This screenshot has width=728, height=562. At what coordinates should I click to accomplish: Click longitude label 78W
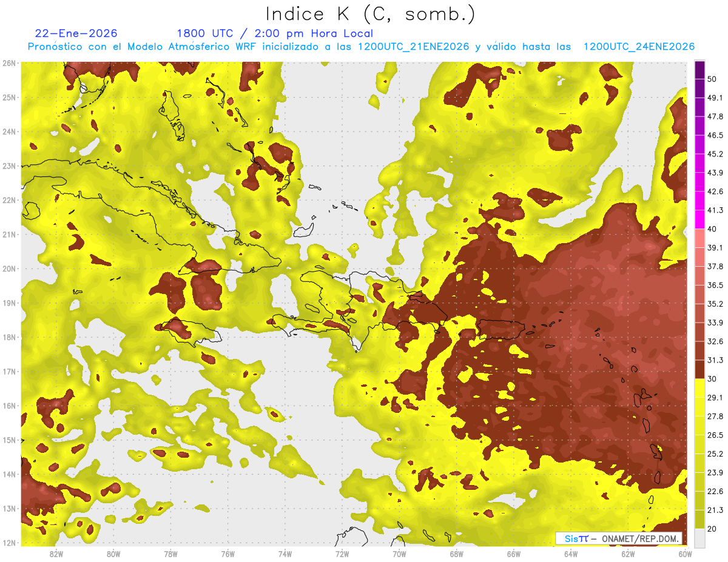pos(170,554)
